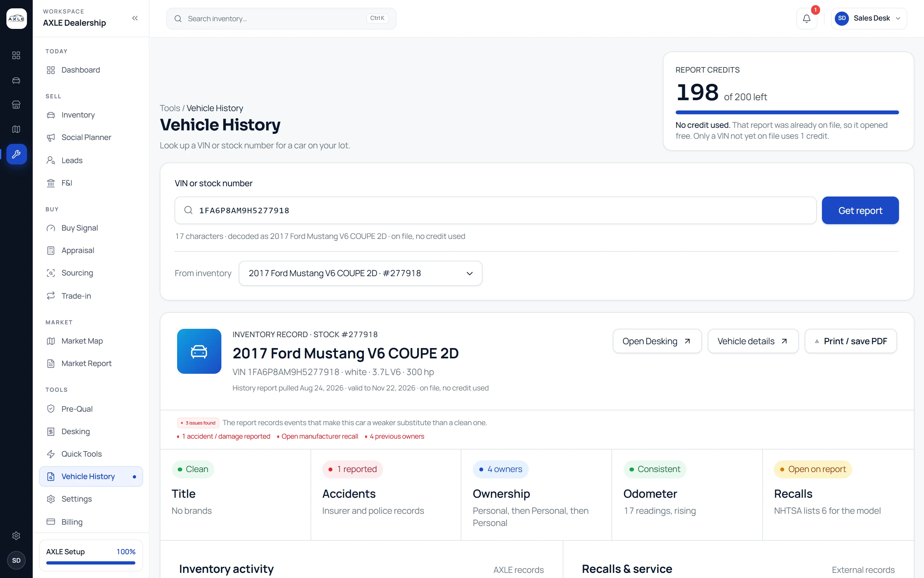924x578 pixels.
Task: Open the storefront icon in left rail
Action: [x=16, y=105]
